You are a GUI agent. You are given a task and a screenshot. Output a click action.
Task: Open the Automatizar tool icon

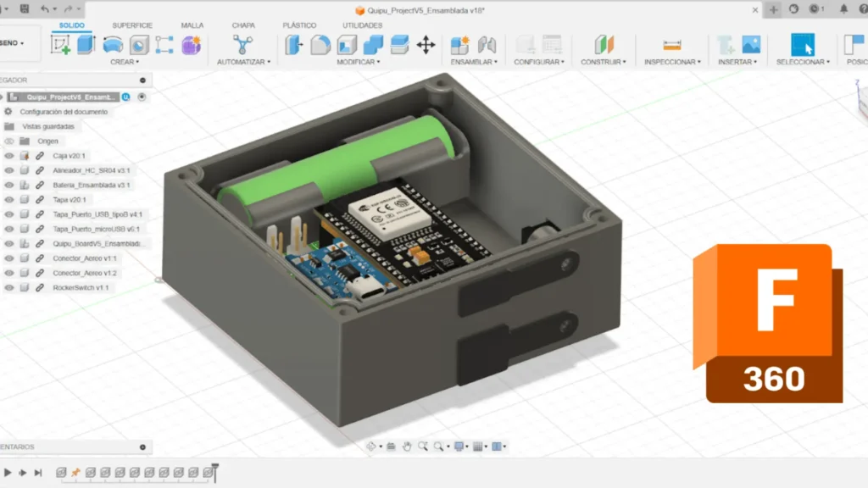click(x=243, y=45)
